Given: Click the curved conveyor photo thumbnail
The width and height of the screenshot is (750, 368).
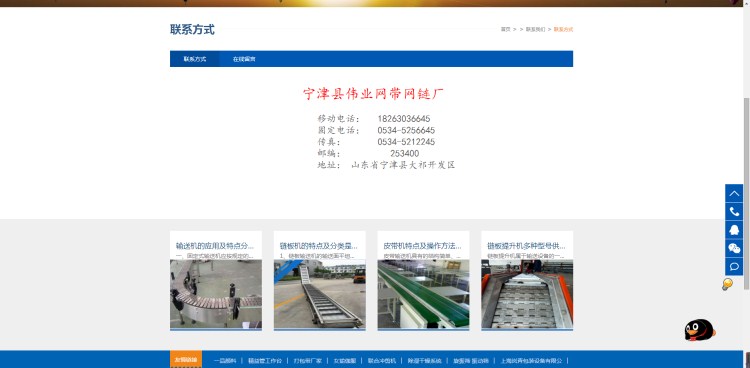Looking at the screenshot, I should (x=216, y=294).
